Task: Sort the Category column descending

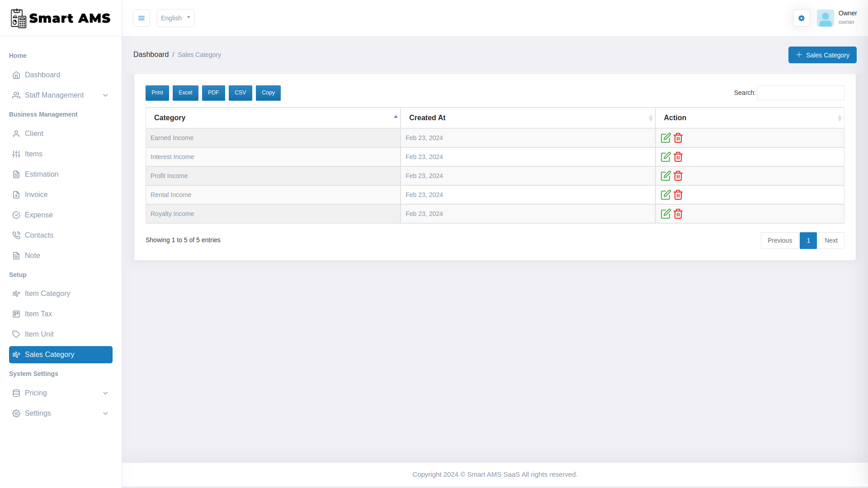Action: 273,117
